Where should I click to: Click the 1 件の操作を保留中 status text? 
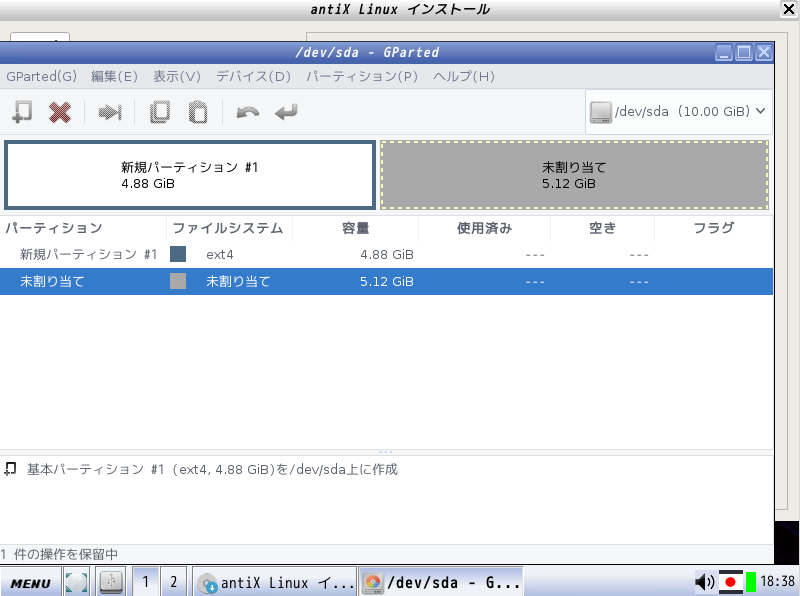click(x=59, y=554)
